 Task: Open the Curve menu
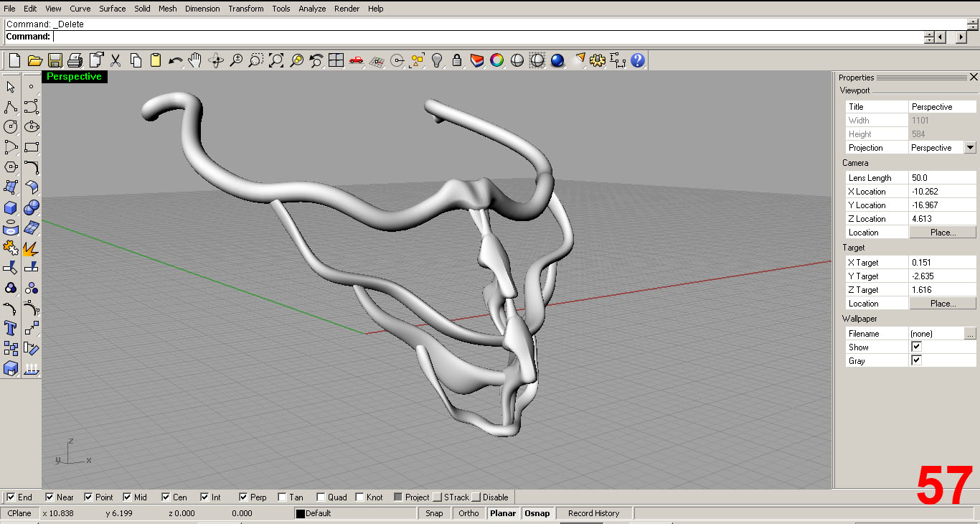tap(80, 9)
